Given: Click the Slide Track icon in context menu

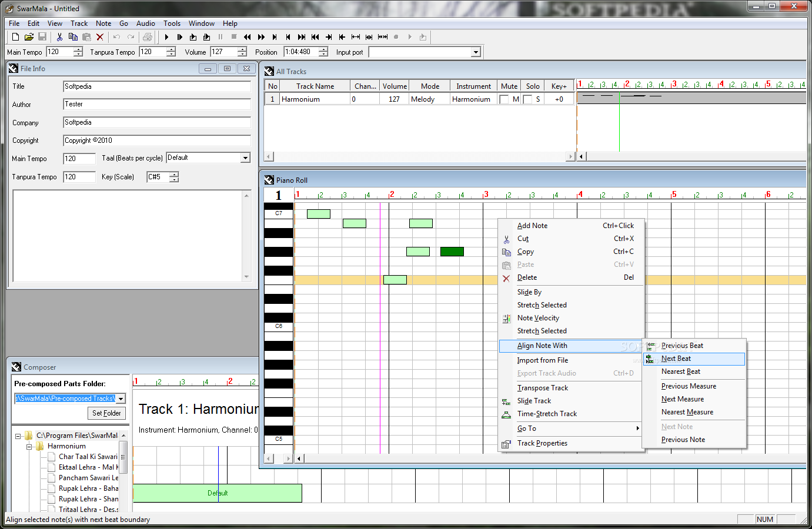Looking at the screenshot, I should click(506, 401).
